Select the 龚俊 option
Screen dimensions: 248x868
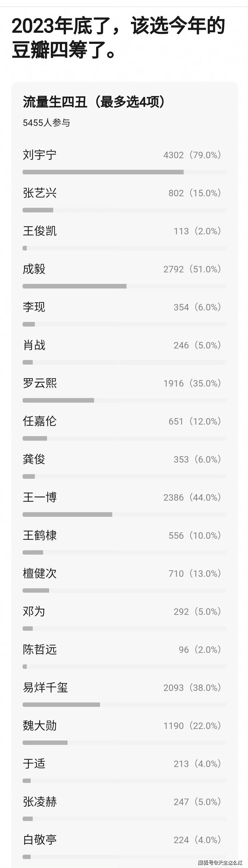pos(34,459)
